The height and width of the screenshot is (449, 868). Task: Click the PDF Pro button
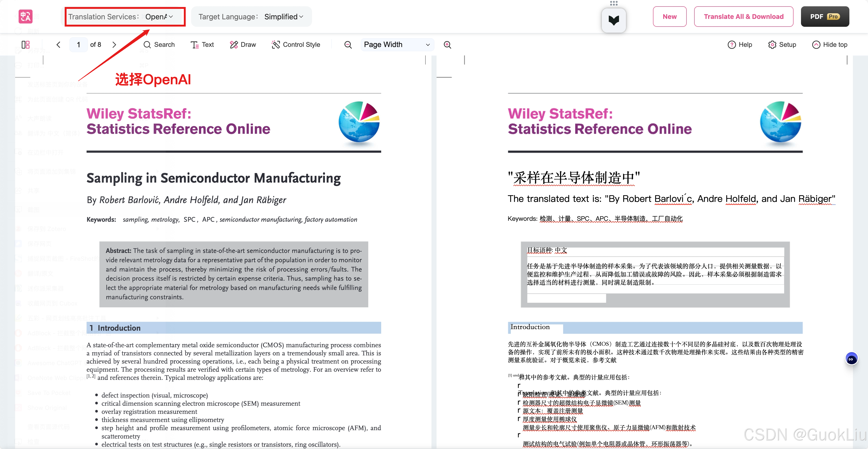pyautogui.click(x=824, y=17)
